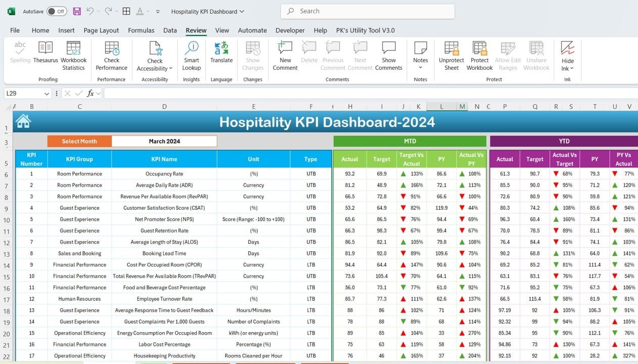This screenshot has height=364, width=638.
Task: Click the Search box
Action: (x=367, y=11)
